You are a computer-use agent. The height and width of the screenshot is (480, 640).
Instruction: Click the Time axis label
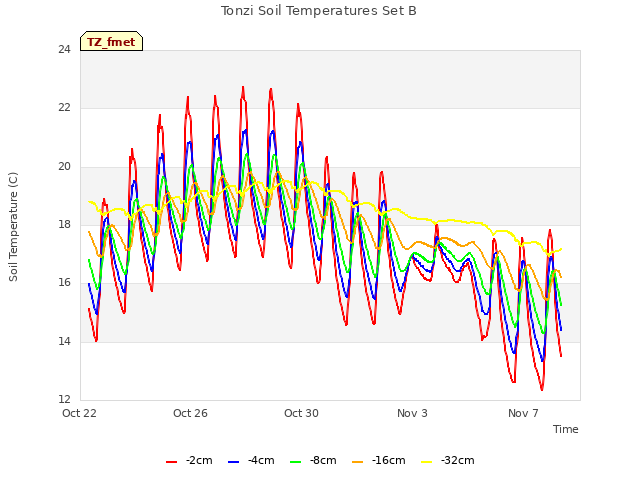(566, 429)
